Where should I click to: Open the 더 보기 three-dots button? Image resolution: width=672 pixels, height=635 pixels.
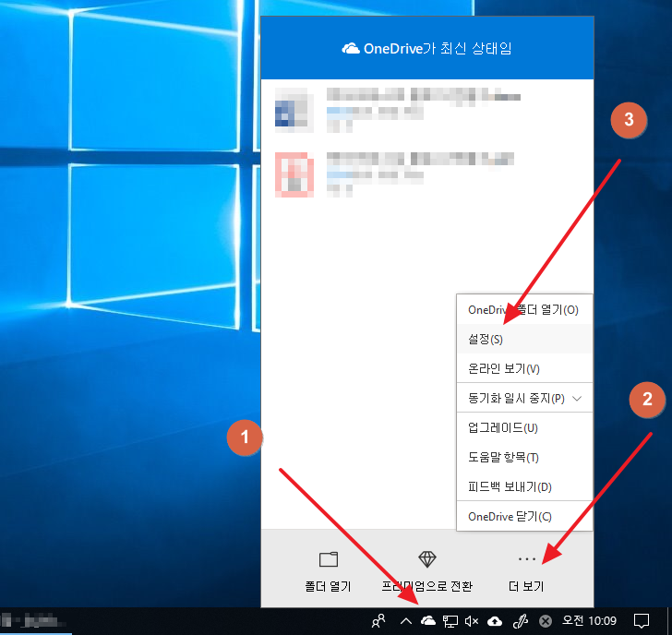(x=526, y=558)
